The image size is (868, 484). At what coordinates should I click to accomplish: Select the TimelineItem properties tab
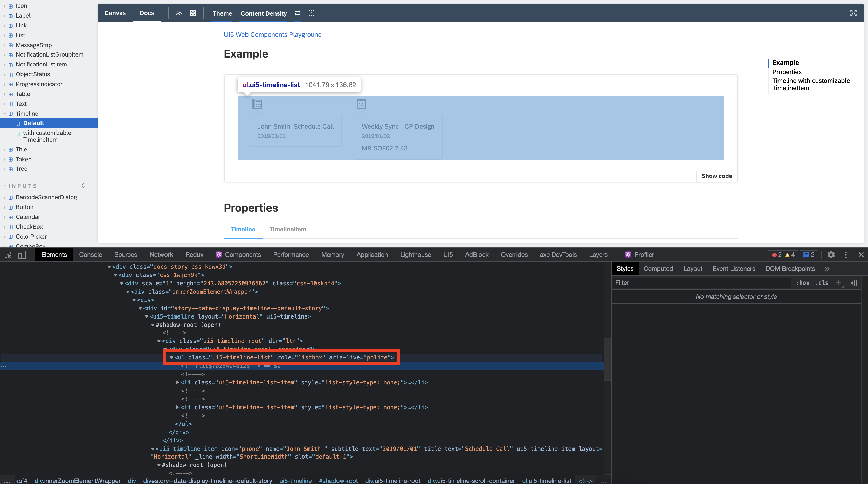(287, 229)
